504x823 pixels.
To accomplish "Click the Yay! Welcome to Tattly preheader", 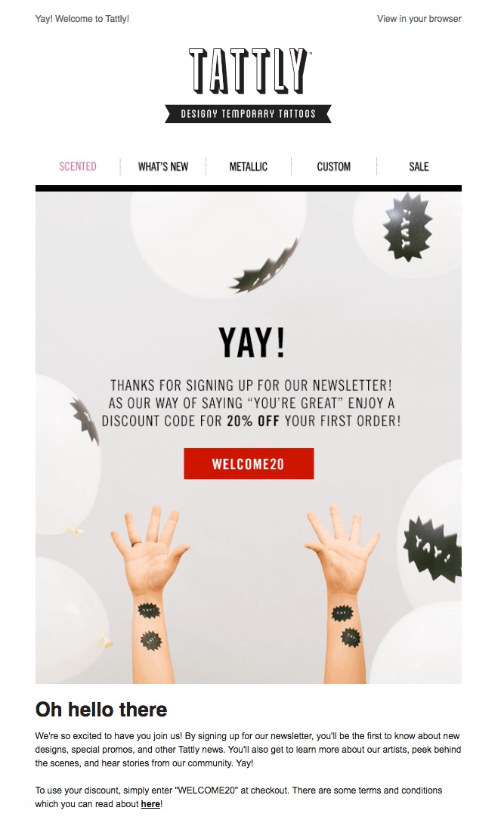I will [x=82, y=18].
